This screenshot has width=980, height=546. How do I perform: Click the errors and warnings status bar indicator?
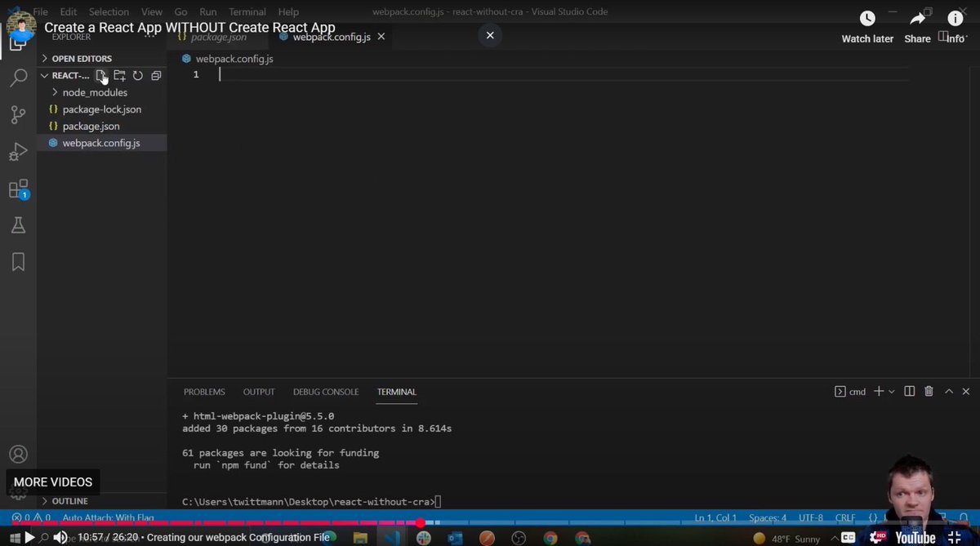pyautogui.click(x=31, y=517)
